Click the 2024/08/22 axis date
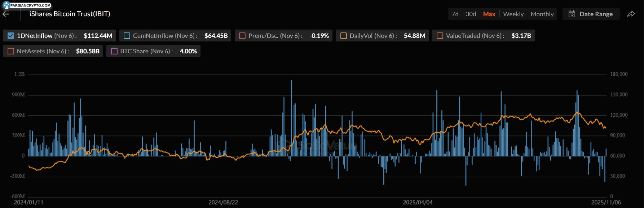644x208 pixels. point(223,202)
